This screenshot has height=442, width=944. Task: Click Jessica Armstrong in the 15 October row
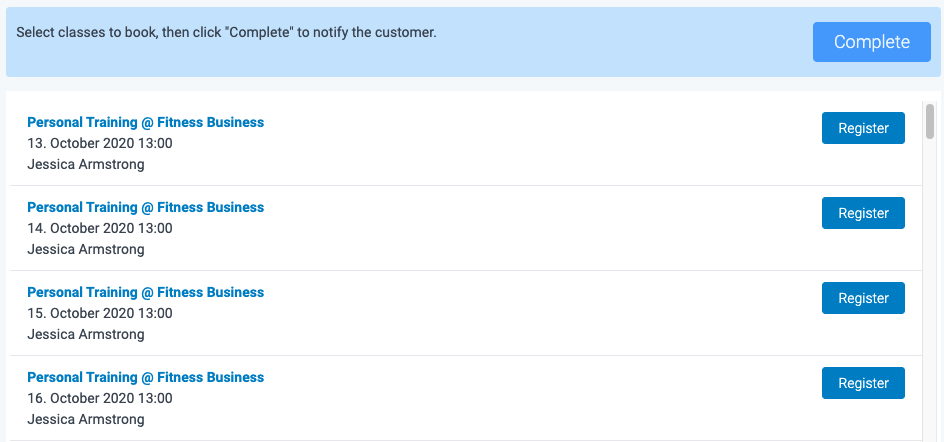(86, 334)
